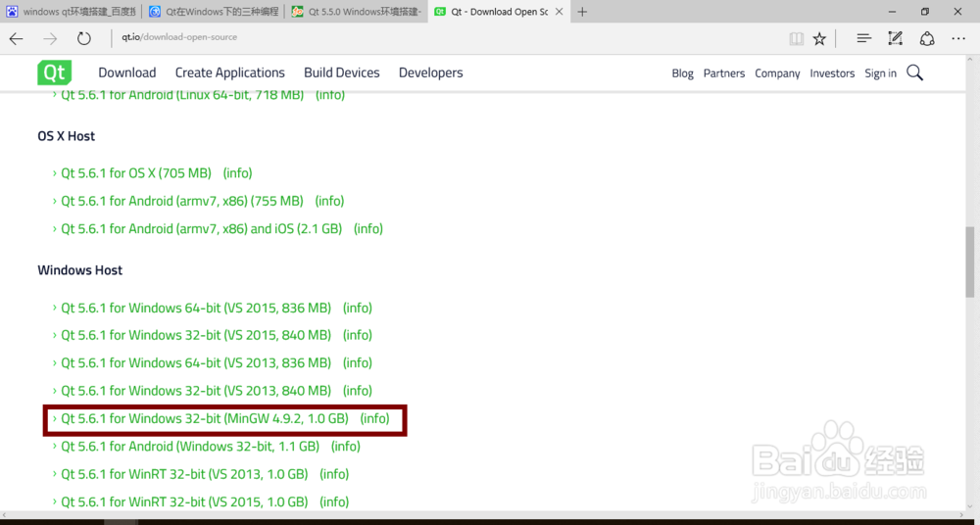980x525 pixels.
Task: Open the browser More (...) menu
Action: [x=958, y=39]
